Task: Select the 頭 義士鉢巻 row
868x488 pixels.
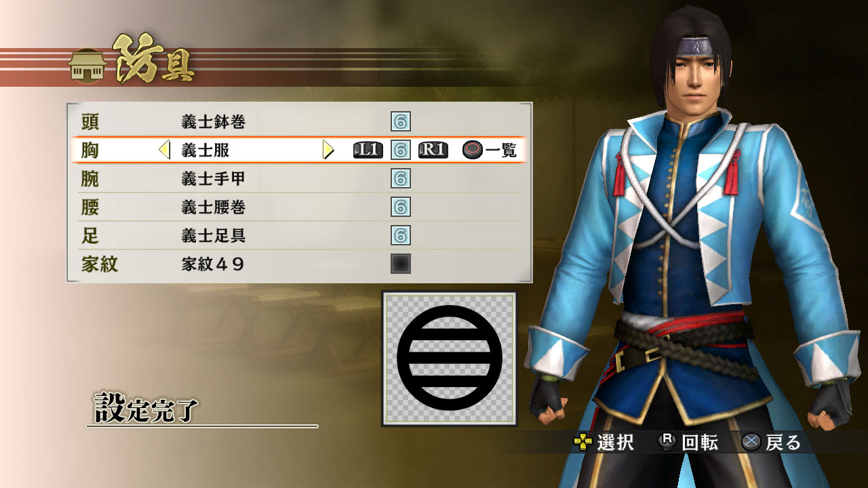Action: (x=299, y=122)
